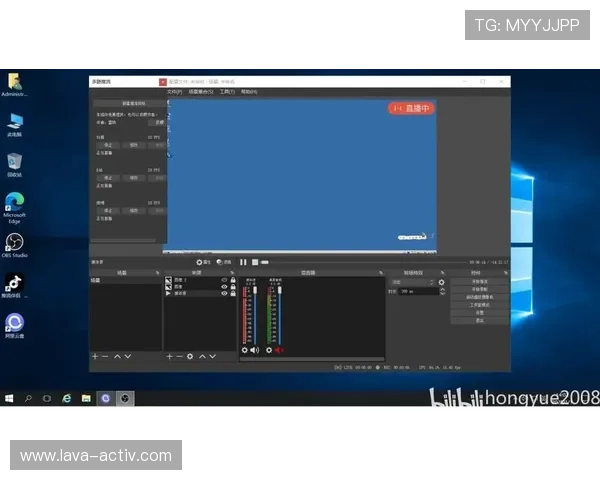Open Microsoft Edge desktop icon
The width and height of the screenshot is (600, 480).
[x=15, y=202]
